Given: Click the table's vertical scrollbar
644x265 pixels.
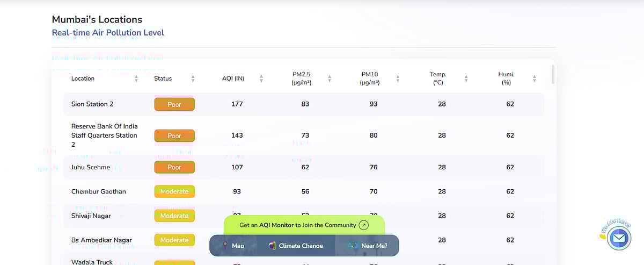Looking at the screenshot, I should (x=553, y=74).
